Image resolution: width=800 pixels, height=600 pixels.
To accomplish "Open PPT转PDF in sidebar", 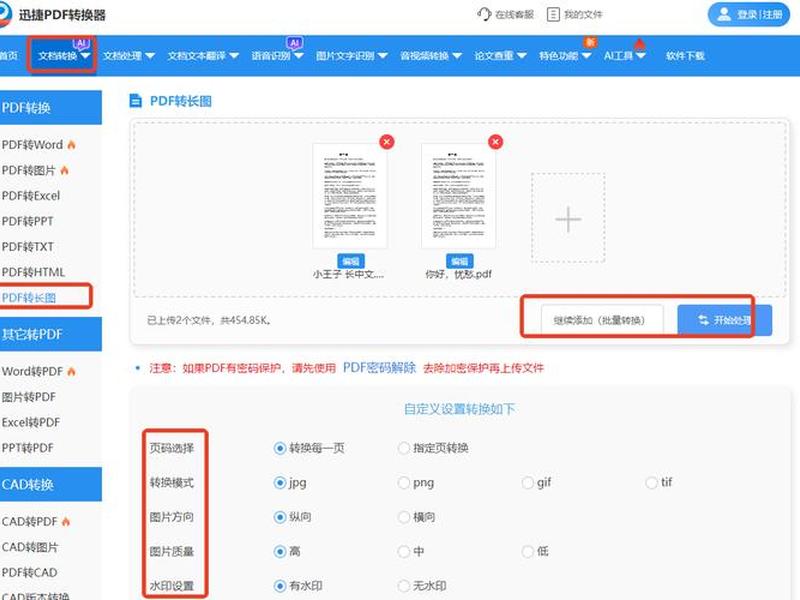I will click(x=27, y=448).
